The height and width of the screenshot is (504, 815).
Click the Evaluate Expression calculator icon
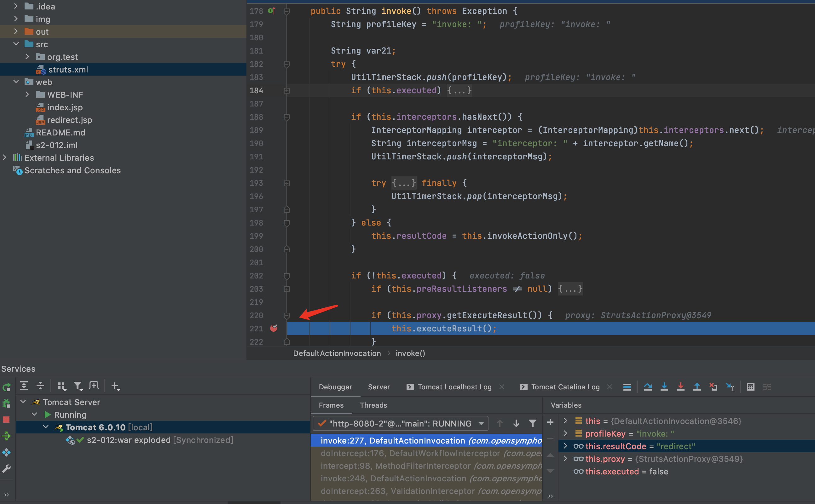tap(751, 387)
